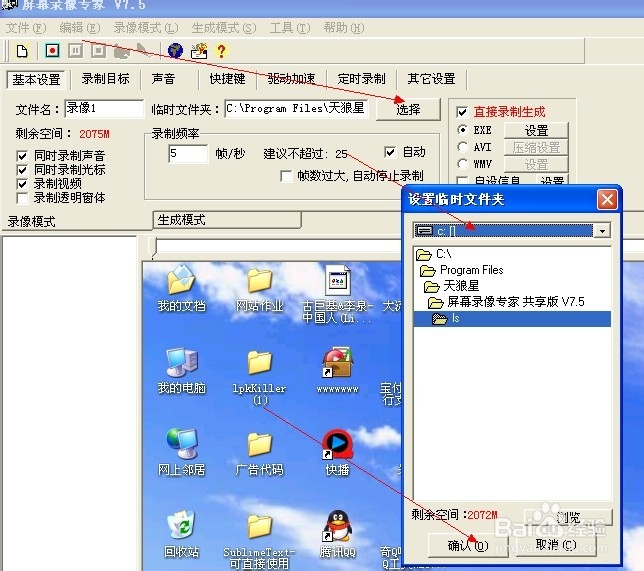Start recording with the red record icon

click(x=52, y=51)
